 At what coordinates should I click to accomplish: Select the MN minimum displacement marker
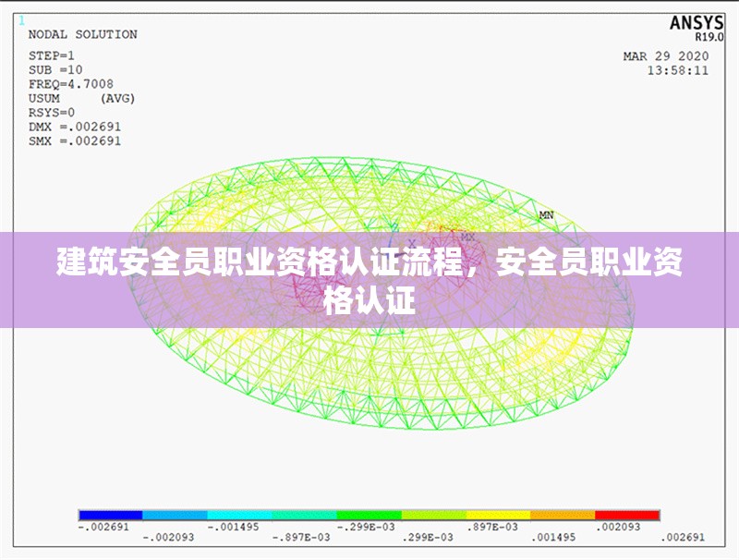point(545,214)
